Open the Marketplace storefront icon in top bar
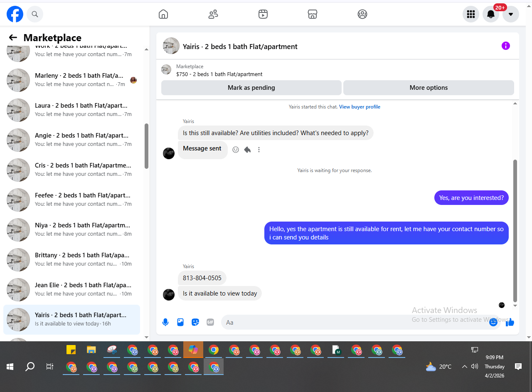The height and width of the screenshot is (392, 532). (313, 14)
